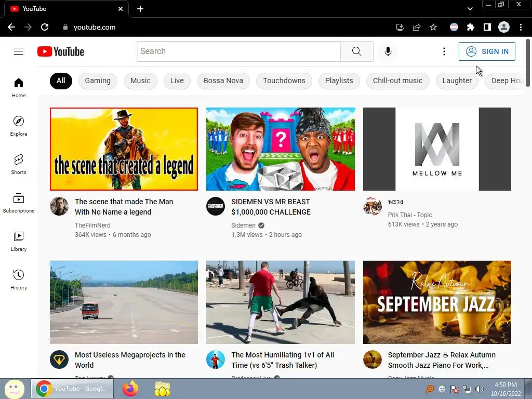Click 'Prik Thai - Topic' channel name
Image resolution: width=532 pixels, height=399 pixels.
point(410,215)
